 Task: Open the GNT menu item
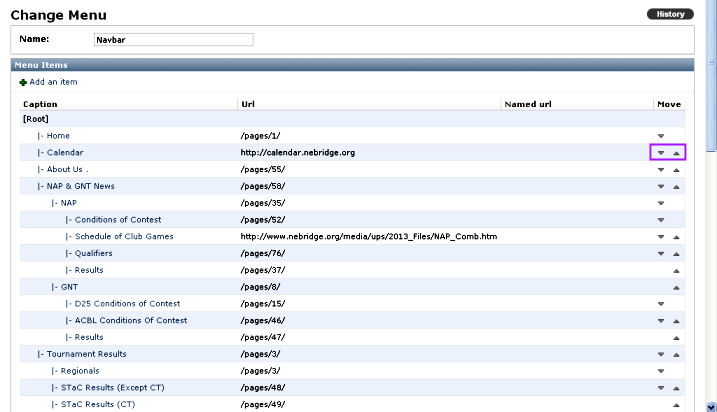click(69, 287)
